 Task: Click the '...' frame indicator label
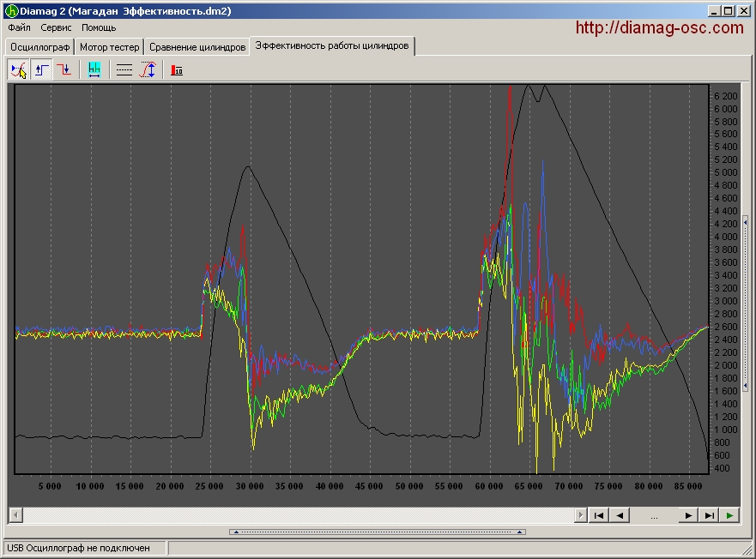point(654,516)
